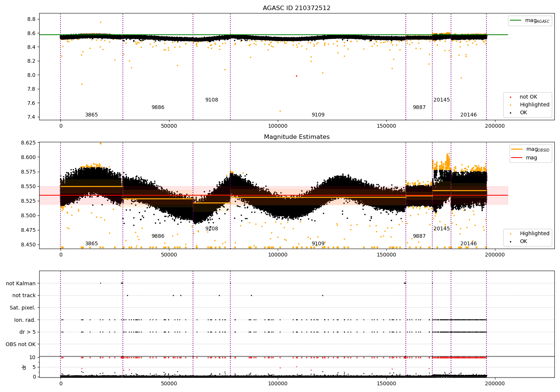Select label 9108 in the Magnitude Estimates plot
The image size is (560, 392).
tap(212, 228)
